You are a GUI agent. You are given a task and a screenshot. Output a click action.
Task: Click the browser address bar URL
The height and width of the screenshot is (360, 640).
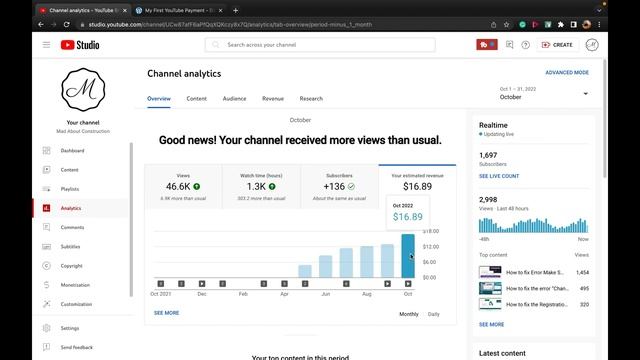click(230, 24)
